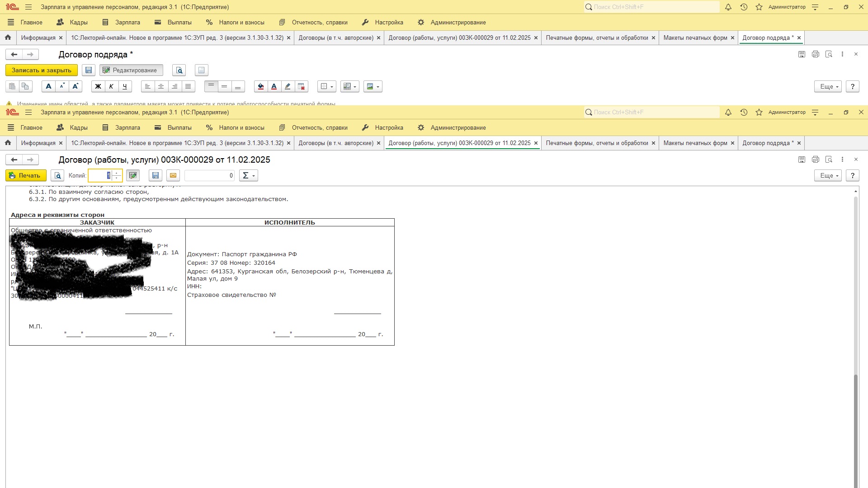Image resolution: width=868 pixels, height=488 pixels.
Task: Send the contract by email envelope icon
Action: [x=173, y=175]
